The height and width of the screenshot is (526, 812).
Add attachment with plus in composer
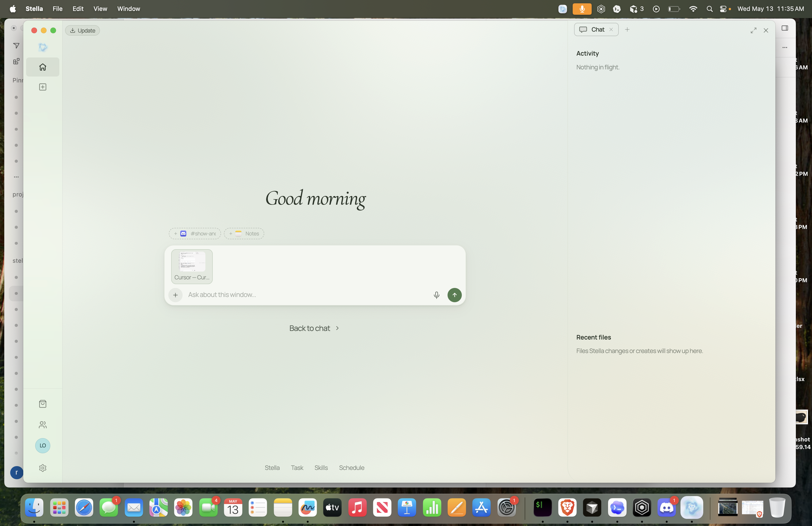(x=175, y=295)
